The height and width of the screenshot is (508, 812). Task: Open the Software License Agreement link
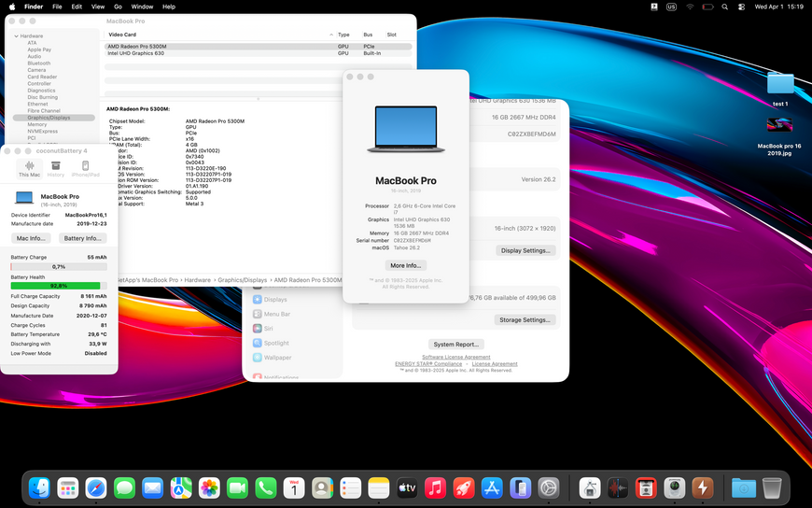tap(455, 357)
